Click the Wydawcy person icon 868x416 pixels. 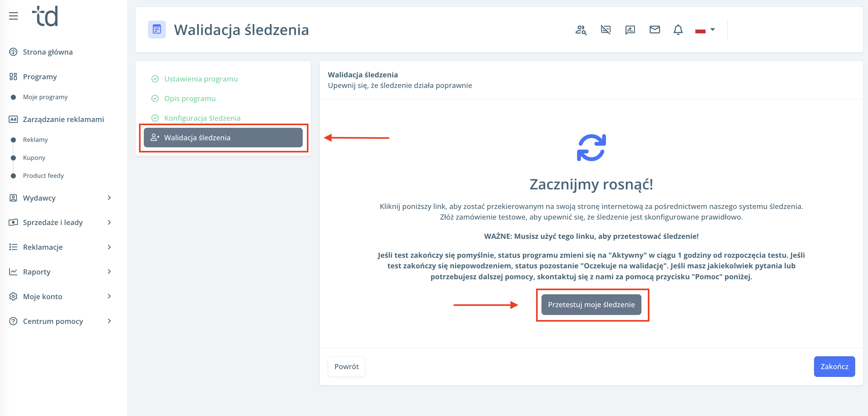tap(13, 198)
